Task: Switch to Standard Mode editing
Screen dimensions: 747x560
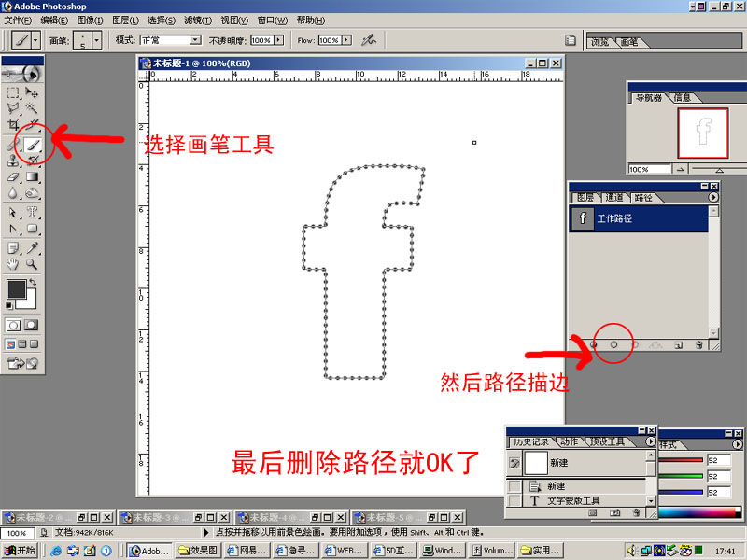Action: click(13, 325)
